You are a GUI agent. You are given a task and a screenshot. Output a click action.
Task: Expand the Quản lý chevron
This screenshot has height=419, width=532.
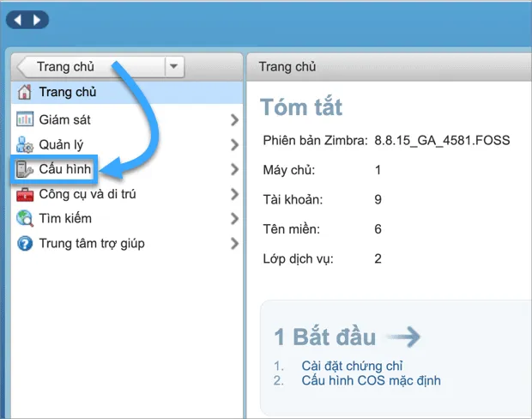(x=234, y=145)
